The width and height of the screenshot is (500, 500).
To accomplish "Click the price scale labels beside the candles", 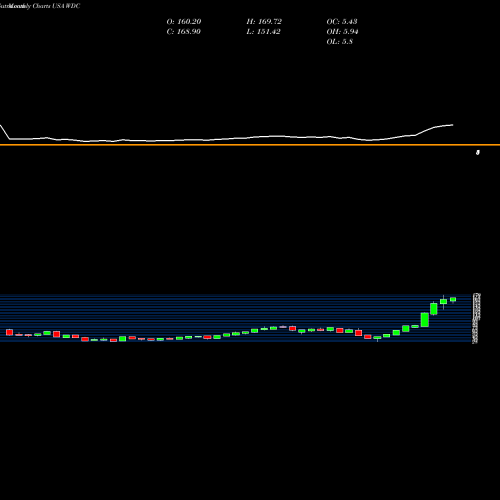I will [x=477, y=318].
